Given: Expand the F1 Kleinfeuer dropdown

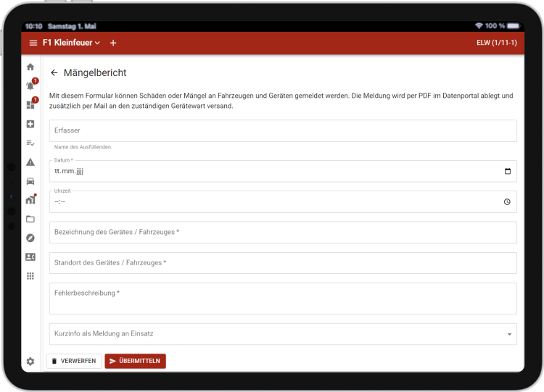Looking at the screenshot, I should pyautogui.click(x=71, y=43).
